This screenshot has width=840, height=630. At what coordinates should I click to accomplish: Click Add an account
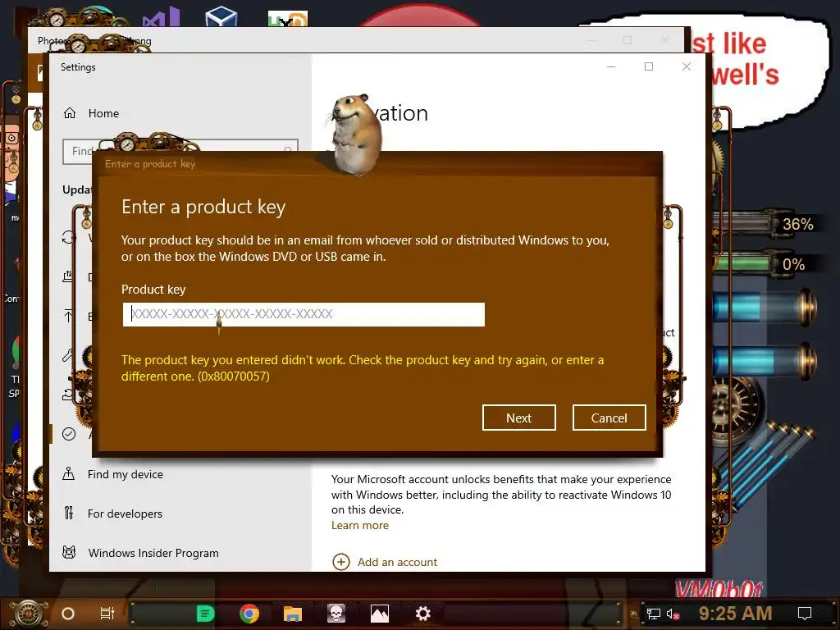pyautogui.click(x=385, y=562)
